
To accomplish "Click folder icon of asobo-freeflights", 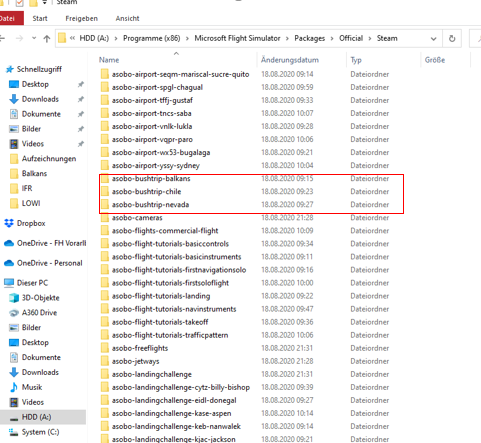I will [x=105, y=348].
